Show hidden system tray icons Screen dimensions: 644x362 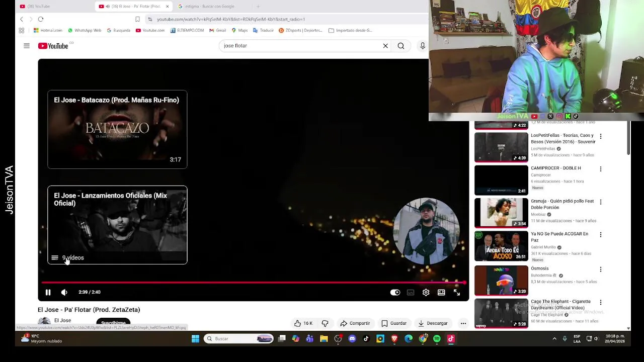point(554,339)
